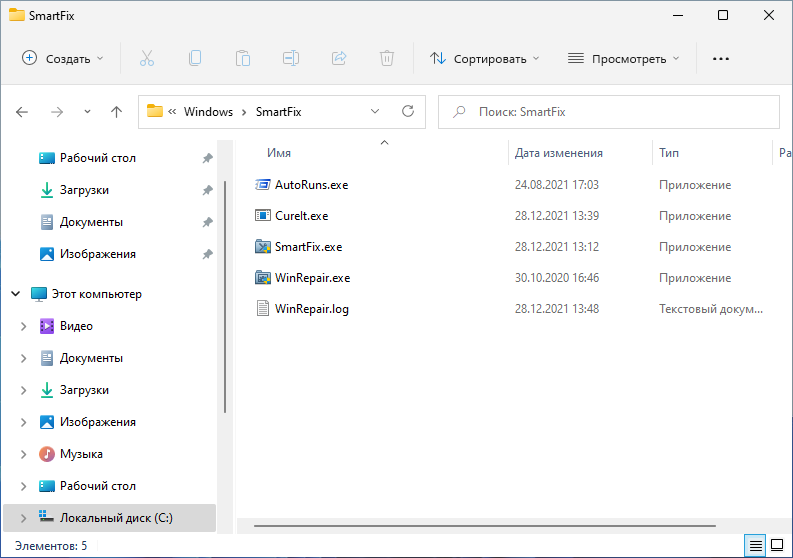Maximize the SmartFix window

pos(723,15)
